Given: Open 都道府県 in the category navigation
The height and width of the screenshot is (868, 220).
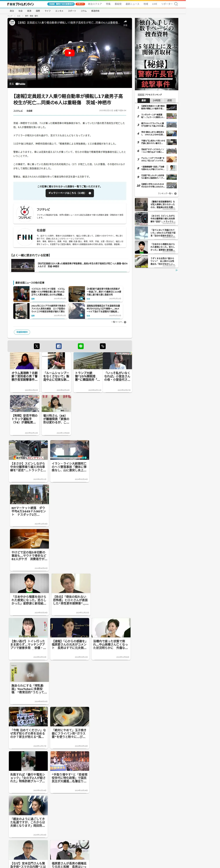Looking at the screenshot, I should (x=95, y=11).
